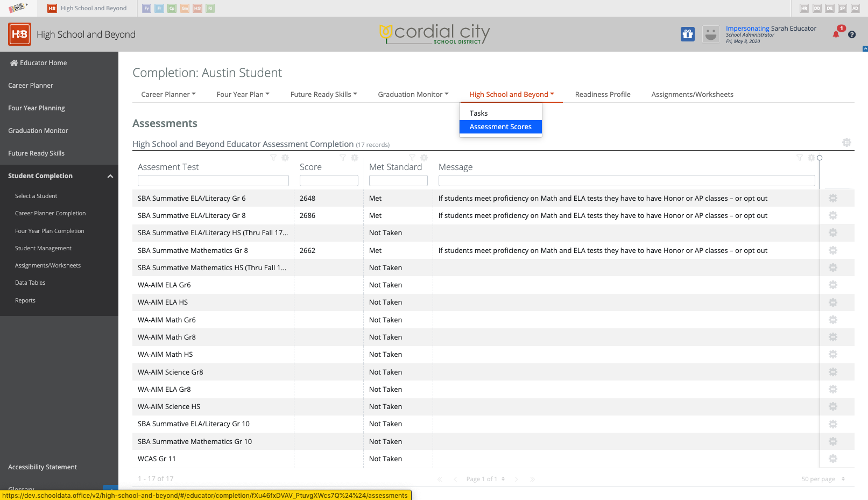Collapse the Student Completion sidebar section
The height and width of the screenshot is (500, 868).
[110, 176]
